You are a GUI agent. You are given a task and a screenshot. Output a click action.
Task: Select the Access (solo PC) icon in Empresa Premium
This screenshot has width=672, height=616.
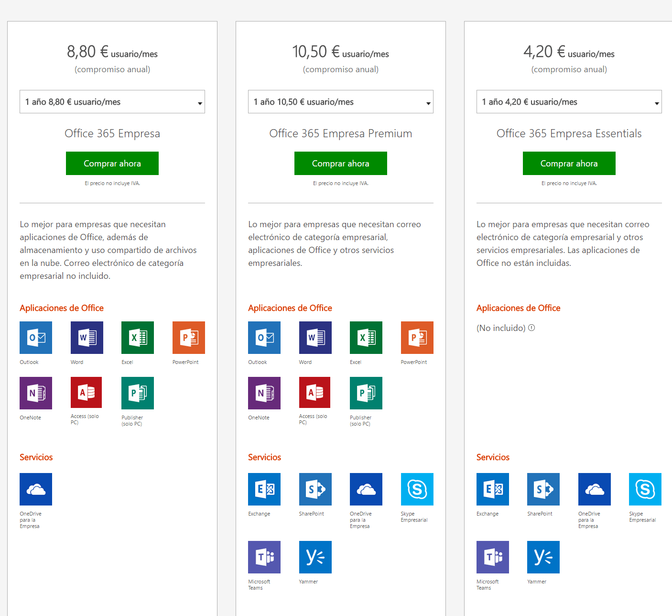314,393
